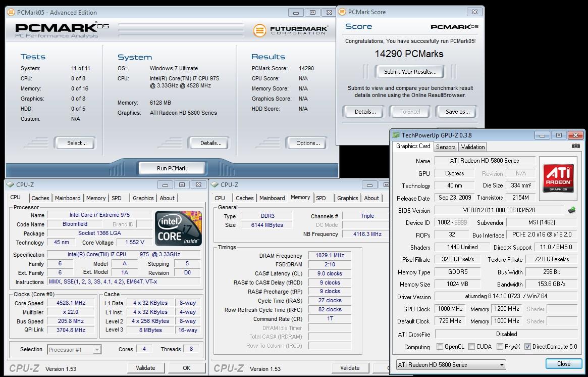The image size is (588, 377).
Task: Click the Shaders 1440 Unified field
Action: 462,247
